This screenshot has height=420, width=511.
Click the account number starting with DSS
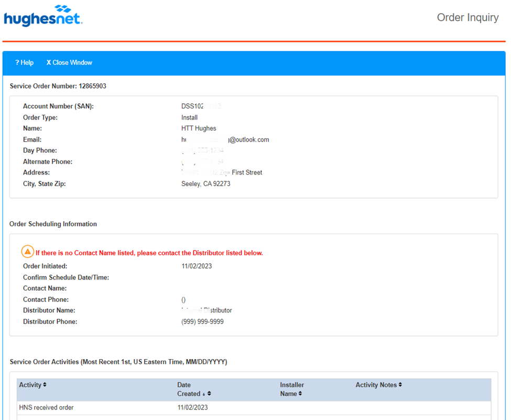[201, 106]
